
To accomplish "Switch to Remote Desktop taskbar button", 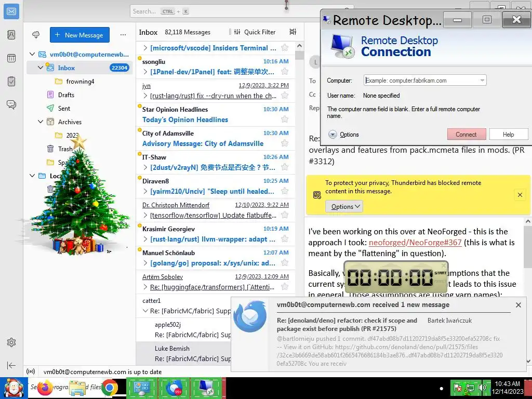I will 206,388.
